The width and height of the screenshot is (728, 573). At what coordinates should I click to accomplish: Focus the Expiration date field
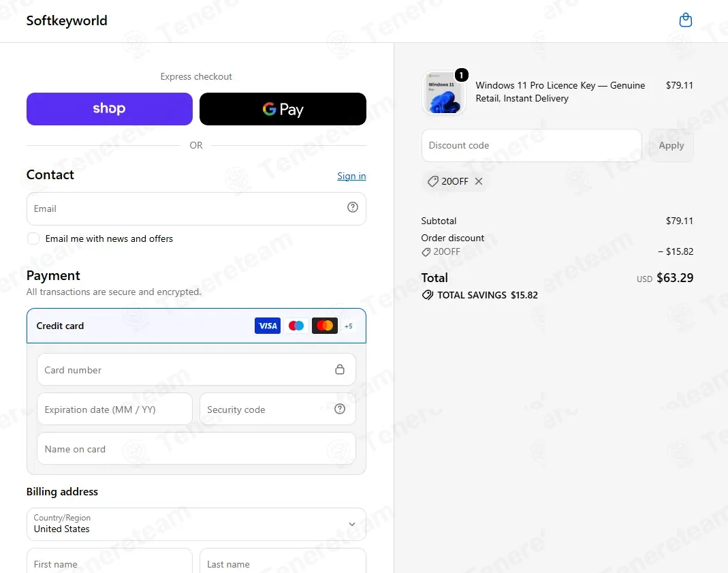point(114,409)
